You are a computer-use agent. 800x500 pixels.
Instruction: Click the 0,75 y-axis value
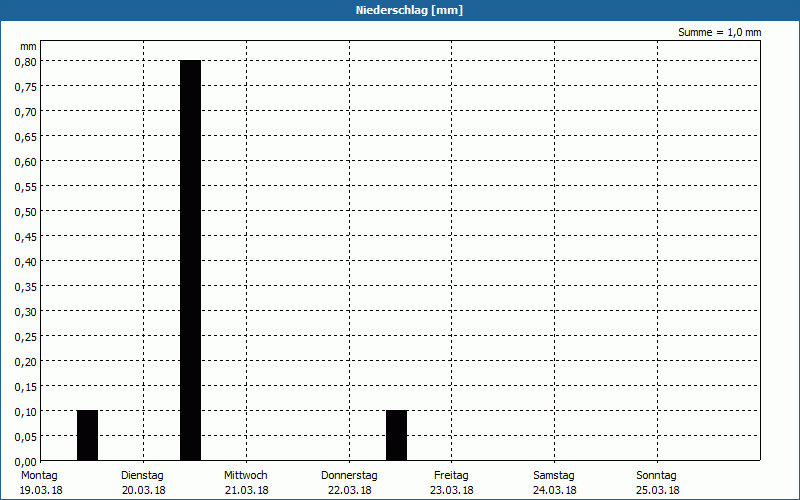26,87
